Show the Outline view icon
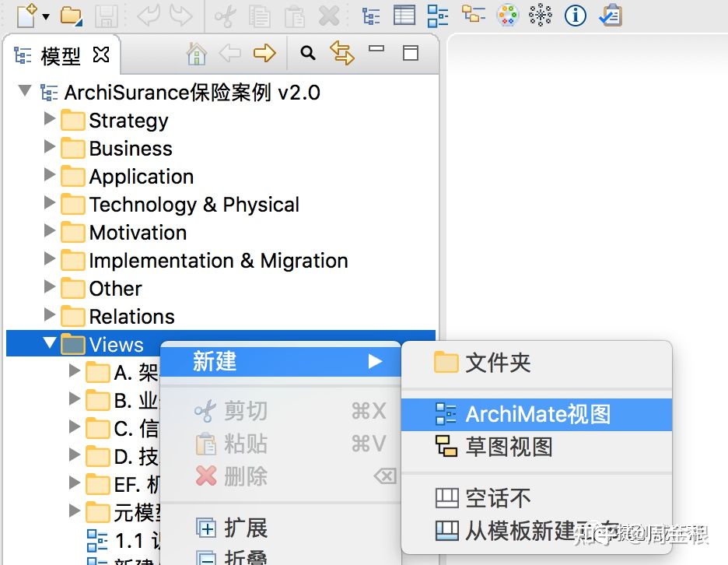The width and height of the screenshot is (728, 565). tap(438, 16)
